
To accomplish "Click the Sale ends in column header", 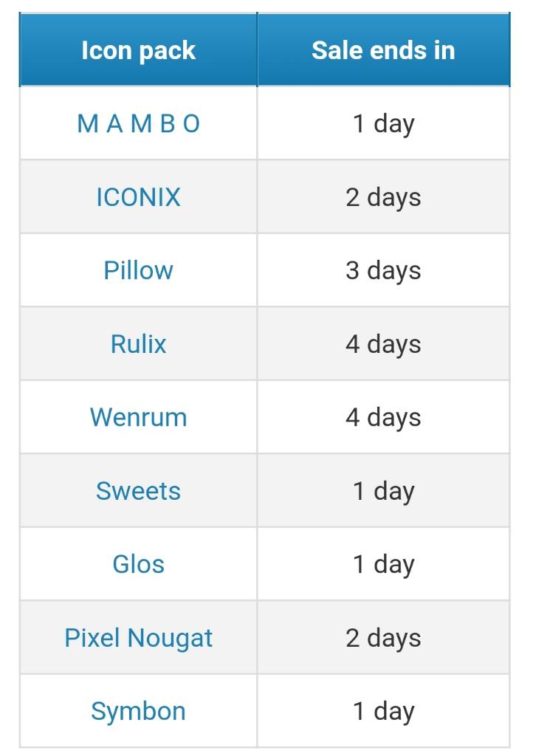I will tap(384, 50).
